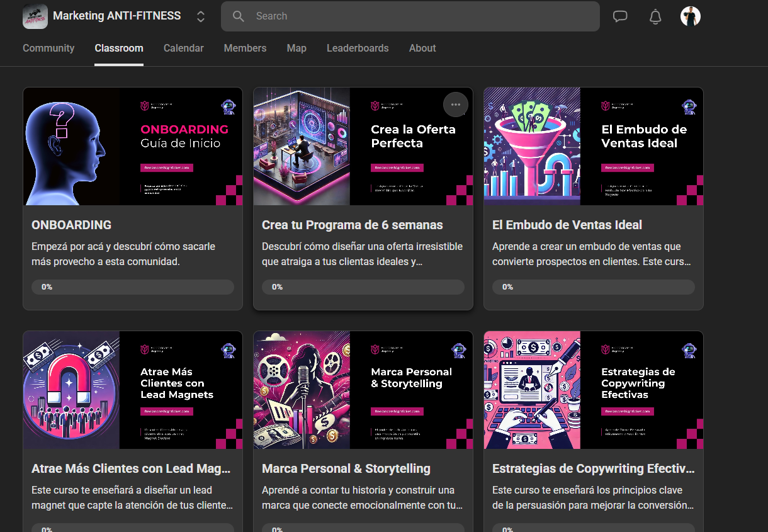Viewport: 768px width, 532px height.
Task: Switch to the Community tab
Action: [48, 48]
